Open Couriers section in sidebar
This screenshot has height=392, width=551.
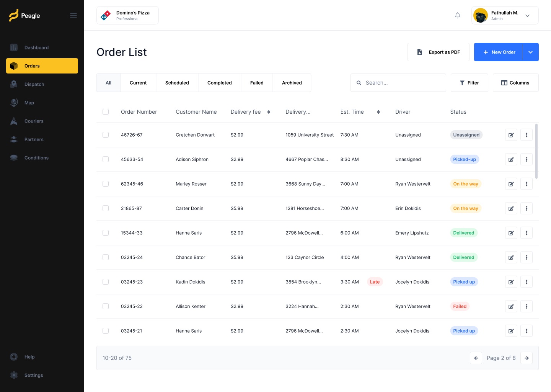point(42,121)
